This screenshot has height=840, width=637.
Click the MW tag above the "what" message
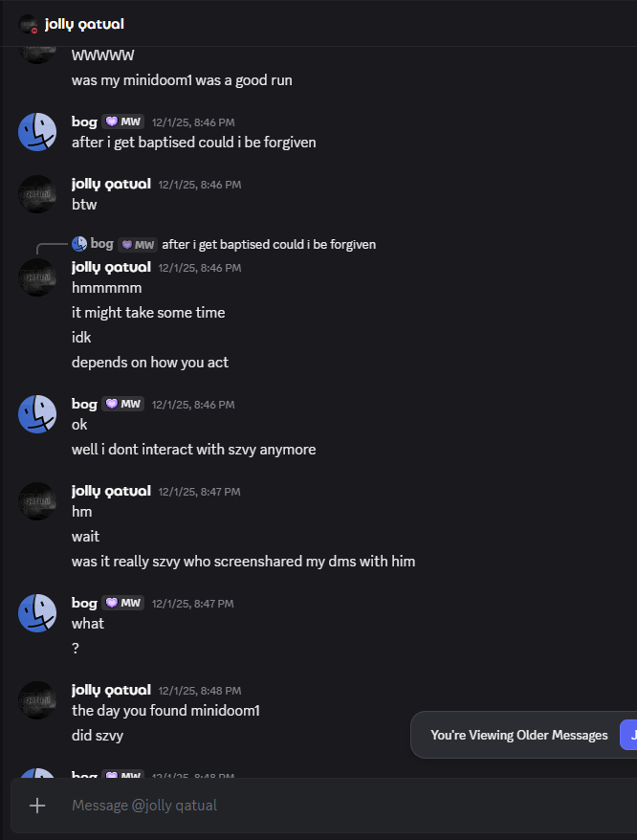123,603
